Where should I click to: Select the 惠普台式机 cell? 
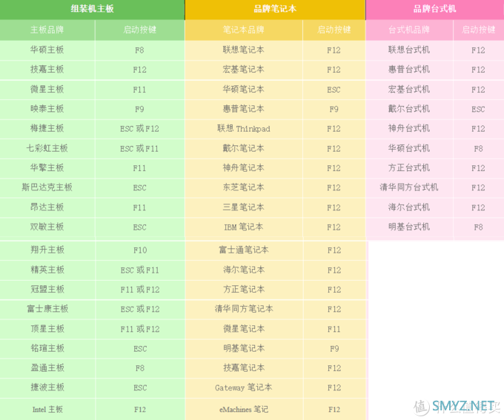click(409, 70)
